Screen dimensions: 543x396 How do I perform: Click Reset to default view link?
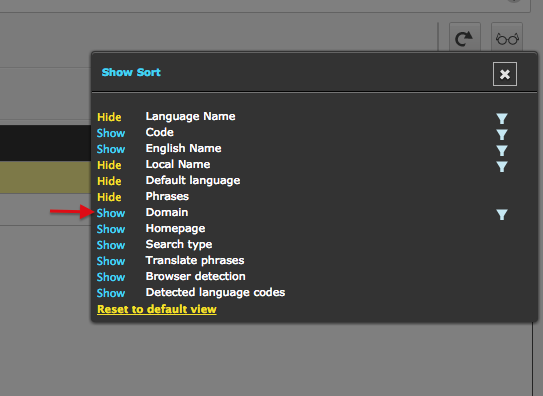(157, 309)
